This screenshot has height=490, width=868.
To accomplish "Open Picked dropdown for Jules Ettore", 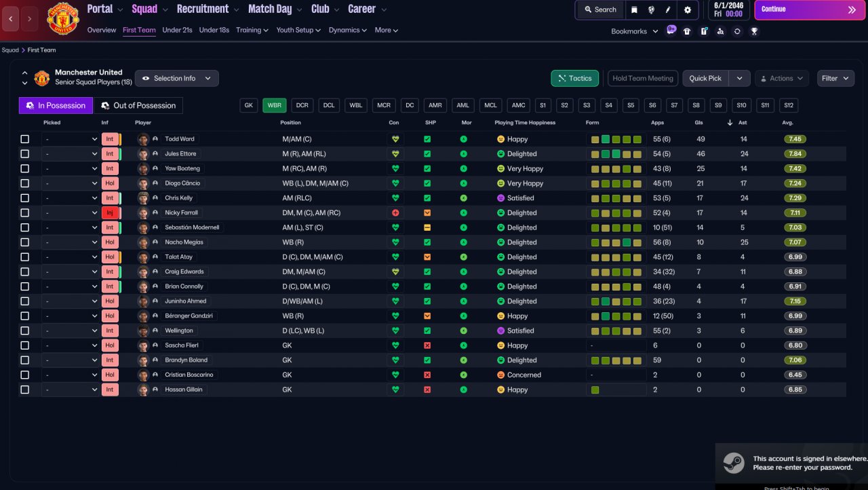I will [71, 154].
